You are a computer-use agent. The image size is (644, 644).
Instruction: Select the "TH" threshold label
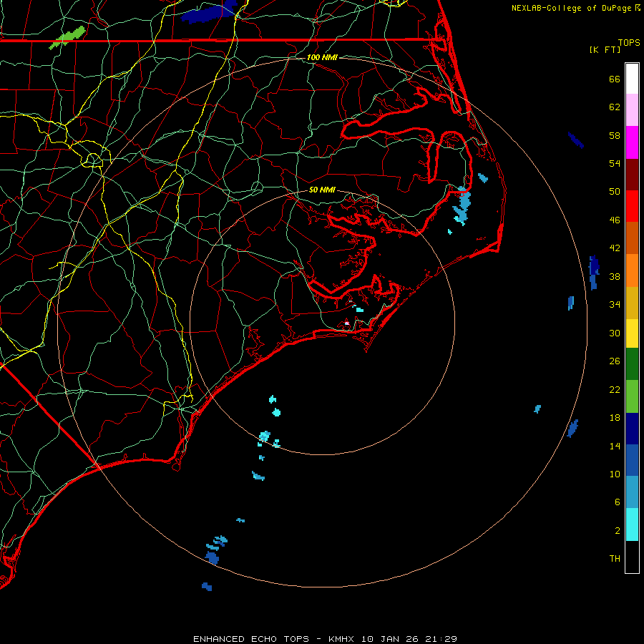coord(615,559)
